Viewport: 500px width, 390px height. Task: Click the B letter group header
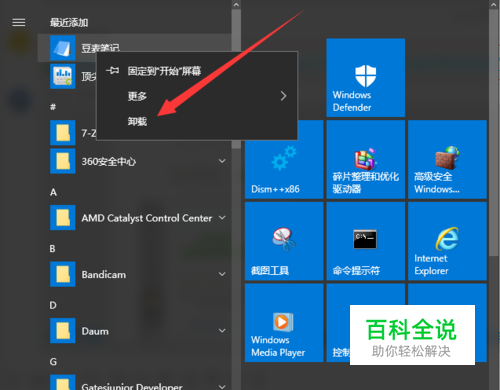53,249
